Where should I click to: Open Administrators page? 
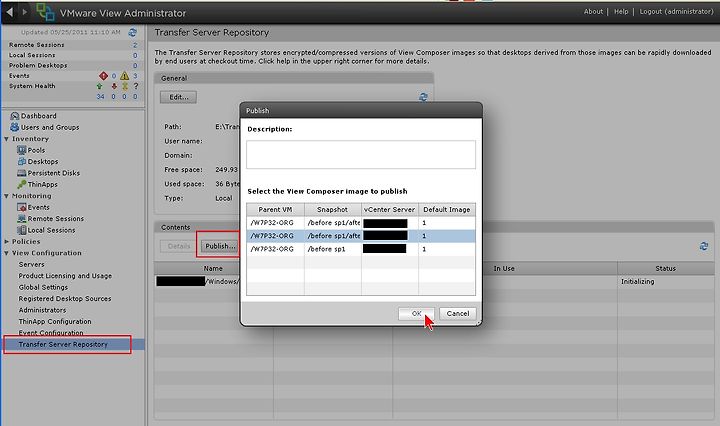[x=42, y=310]
